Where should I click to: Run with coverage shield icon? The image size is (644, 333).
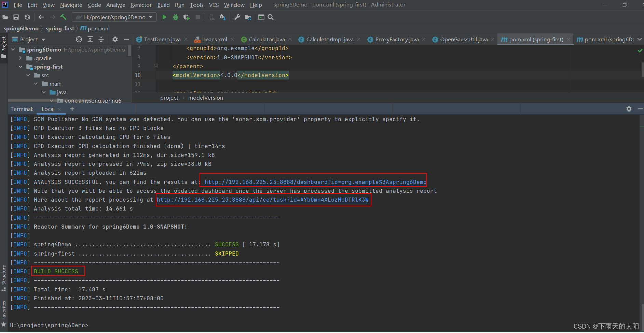(x=186, y=17)
